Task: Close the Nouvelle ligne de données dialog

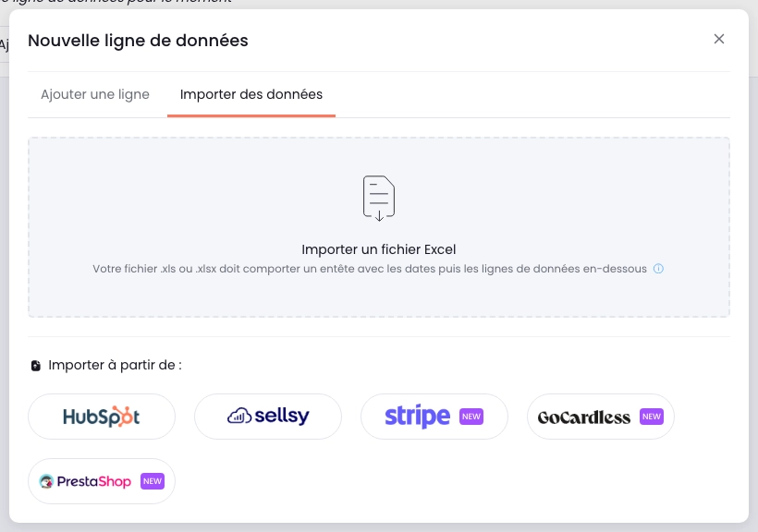Action: 719,39
